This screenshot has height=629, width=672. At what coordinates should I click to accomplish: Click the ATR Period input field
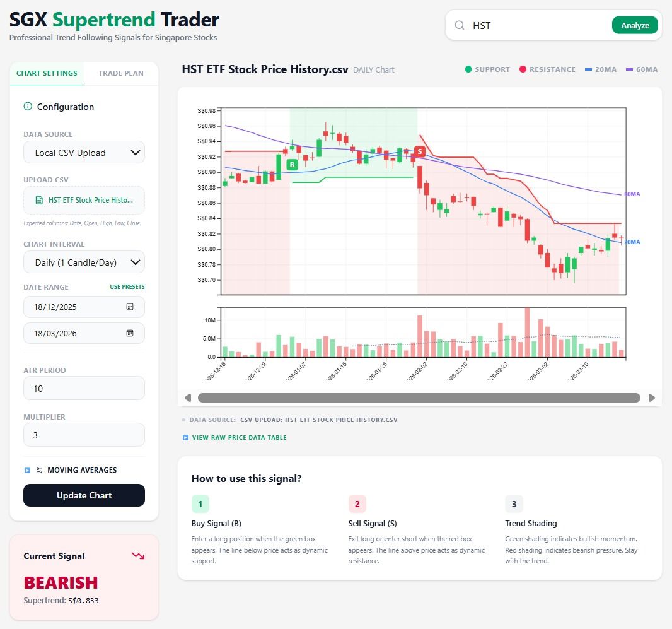pyautogui.click(x=84, y=389)
